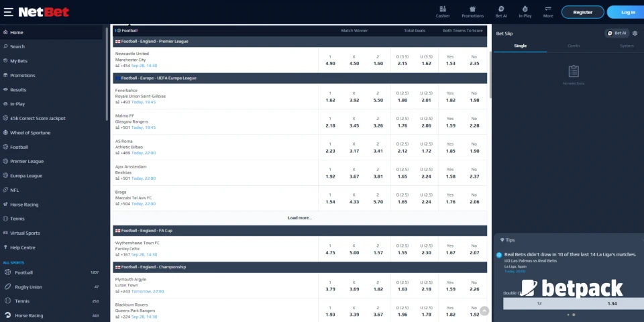This screenshot has width=644, height=322.
Task: Click the Tennis quick-link icon
Action: click(6, 219)
